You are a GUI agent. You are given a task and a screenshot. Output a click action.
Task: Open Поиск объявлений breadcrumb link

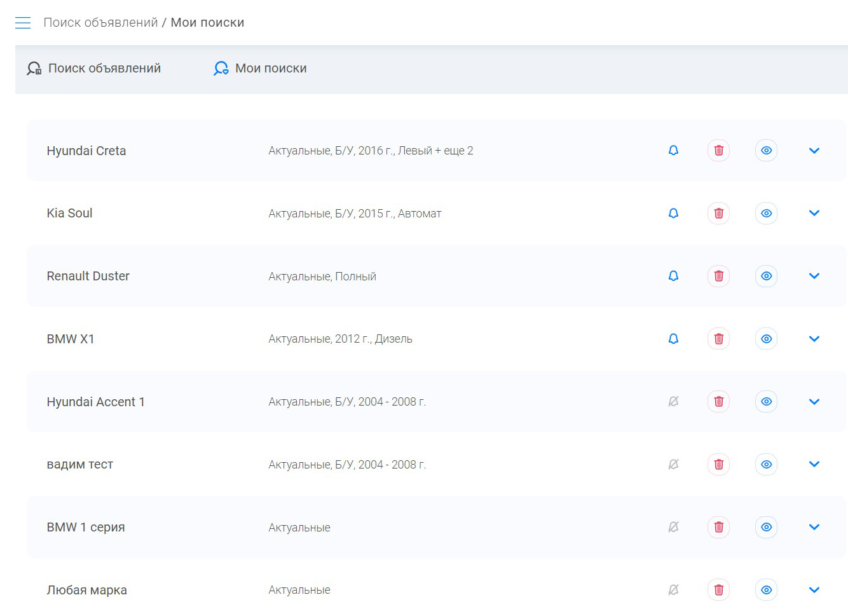click(100, 22)
